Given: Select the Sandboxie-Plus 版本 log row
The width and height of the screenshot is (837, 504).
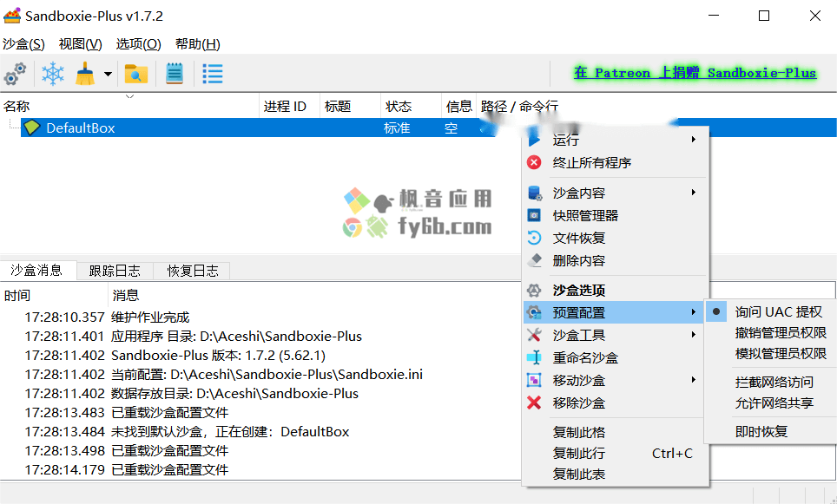Looking at the screenshot, I should click(x=261, y=355).
